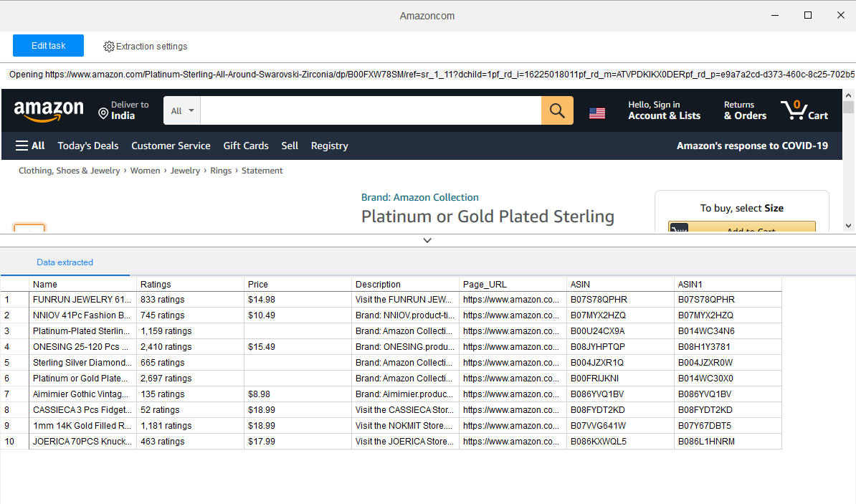Select ASIN1 cell B07Y67DBT5

click(728, 426)
